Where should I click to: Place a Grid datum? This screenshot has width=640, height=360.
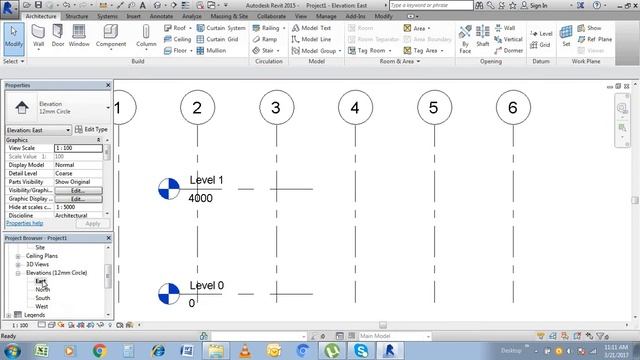(540, 45)
